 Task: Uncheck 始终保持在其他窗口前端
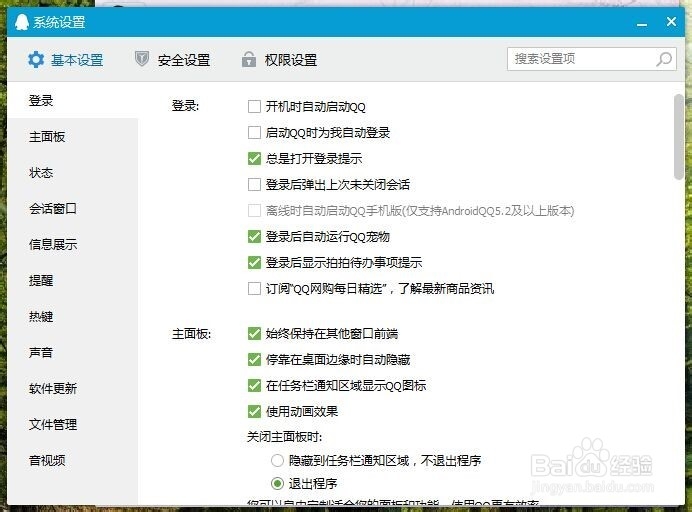point(254,334)
